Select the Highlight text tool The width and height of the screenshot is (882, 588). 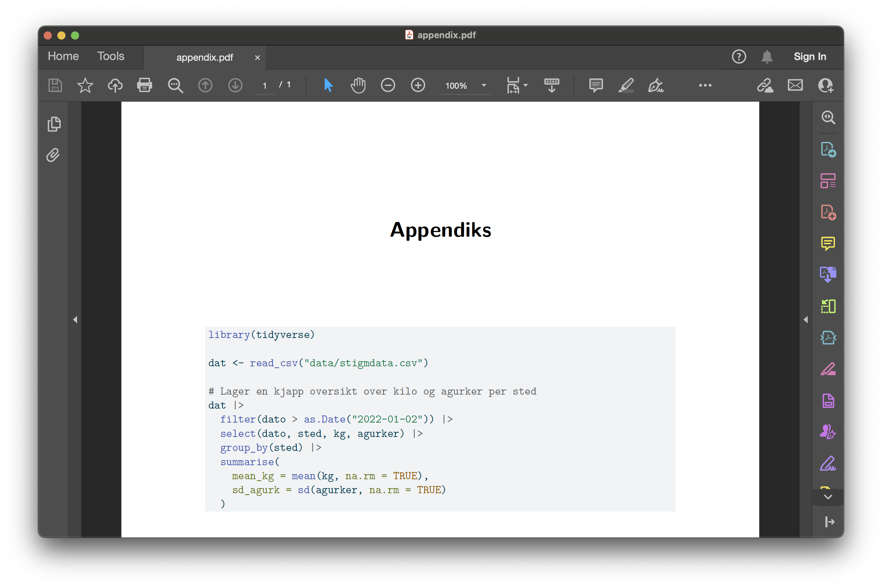pos(626,86)
